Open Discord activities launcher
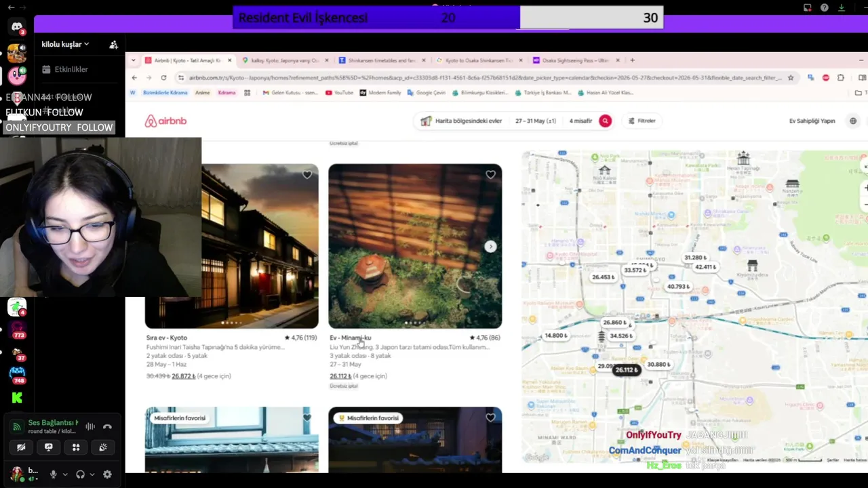Viewport: 868px width, 488px height. click(76, 447)
